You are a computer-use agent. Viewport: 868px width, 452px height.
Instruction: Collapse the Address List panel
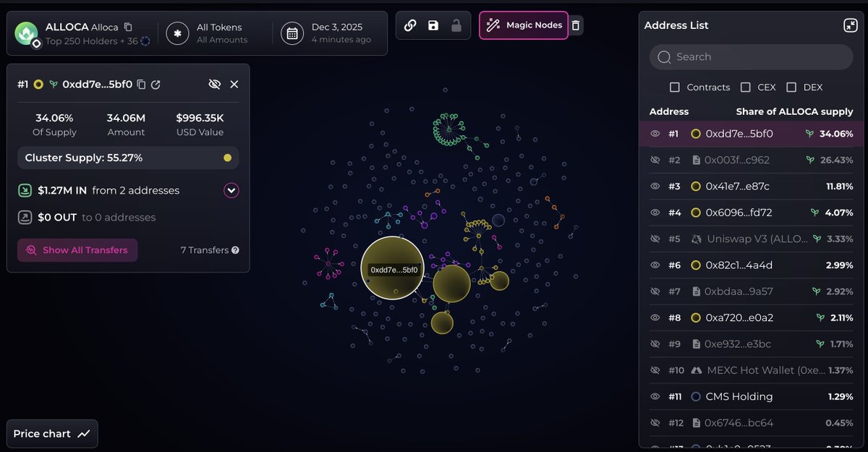click(850, 25)
